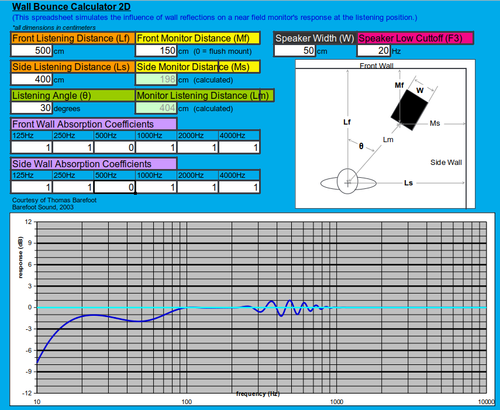Click Side Wall 125Hz absorption cell

[31, 187]
